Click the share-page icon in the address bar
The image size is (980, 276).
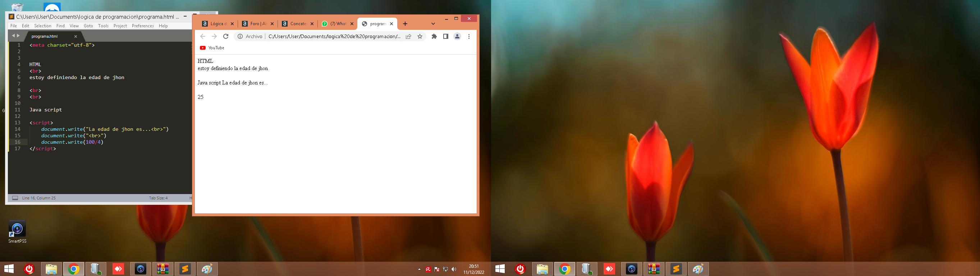point(408,37)
